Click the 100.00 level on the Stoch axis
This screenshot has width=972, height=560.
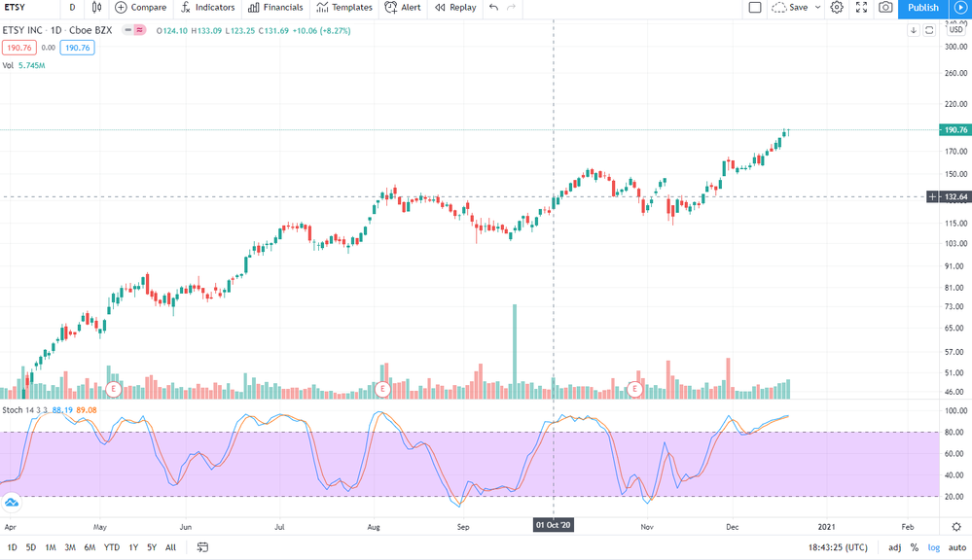point(955,410)
